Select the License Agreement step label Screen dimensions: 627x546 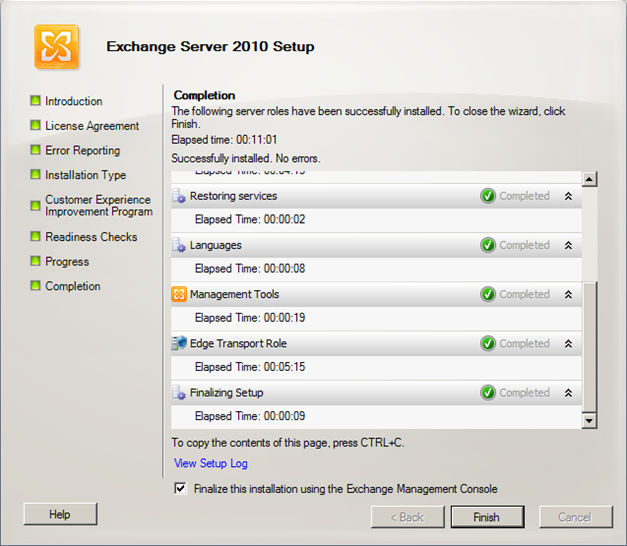pos(92,126)
